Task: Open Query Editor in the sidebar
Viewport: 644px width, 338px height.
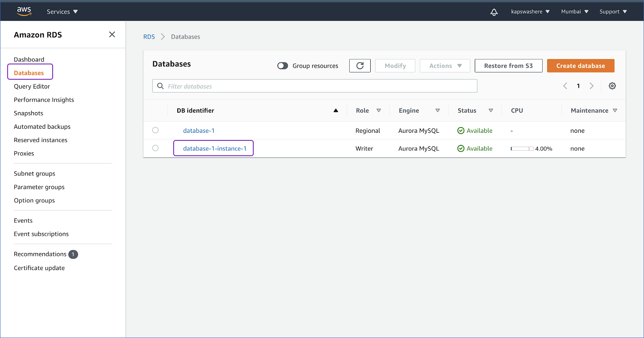Action: coord(32,87)
